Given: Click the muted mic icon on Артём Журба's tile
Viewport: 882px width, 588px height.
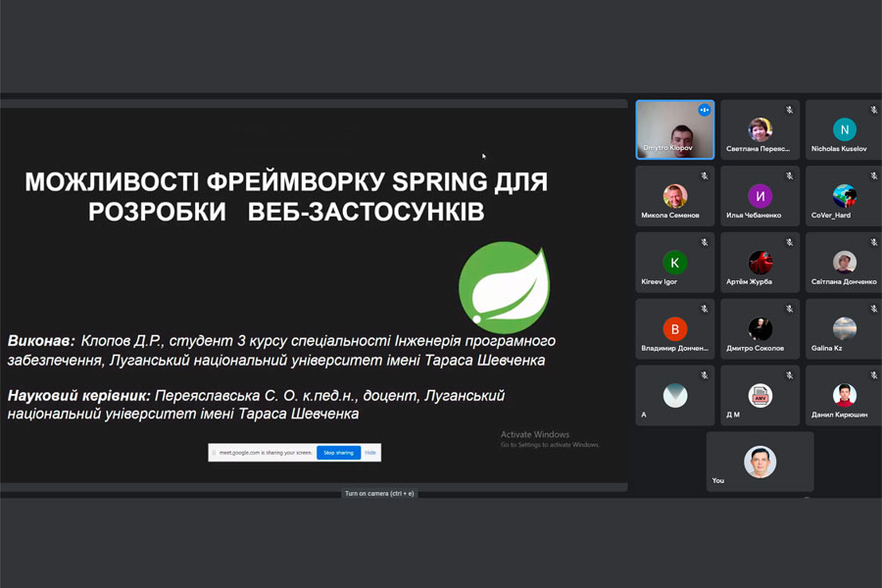Looking at the screenshot, I should pyautogui.click(x=790, y=242).
